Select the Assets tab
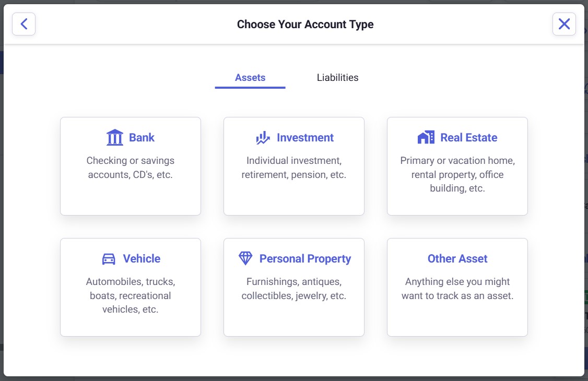 click(x=250, y=78)
